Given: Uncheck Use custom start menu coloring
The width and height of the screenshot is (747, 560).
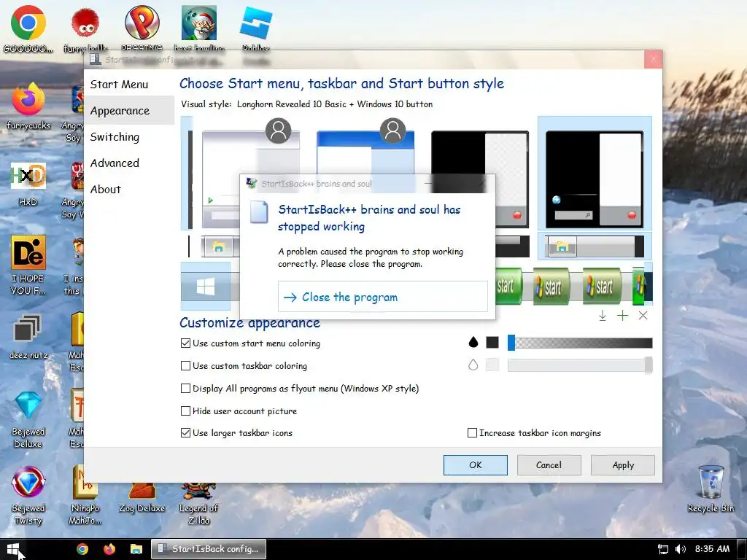Looking at the screenshot, I should 185,343.
